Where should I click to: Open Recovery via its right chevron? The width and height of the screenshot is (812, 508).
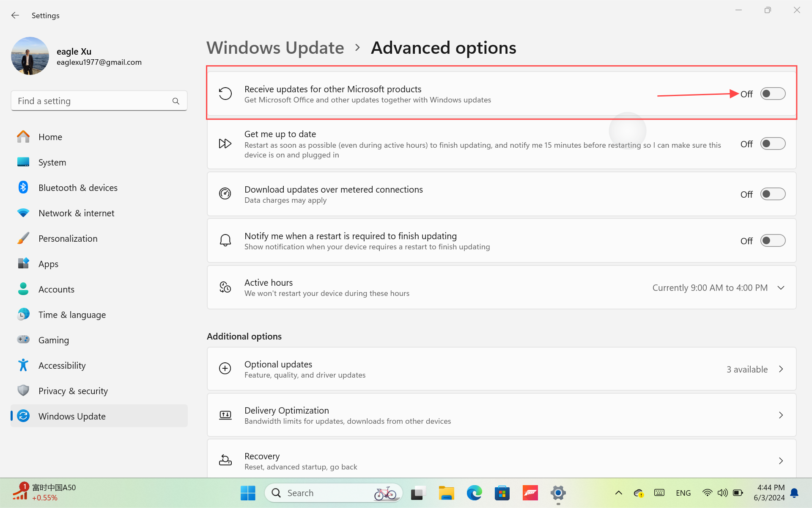[781, 461]
